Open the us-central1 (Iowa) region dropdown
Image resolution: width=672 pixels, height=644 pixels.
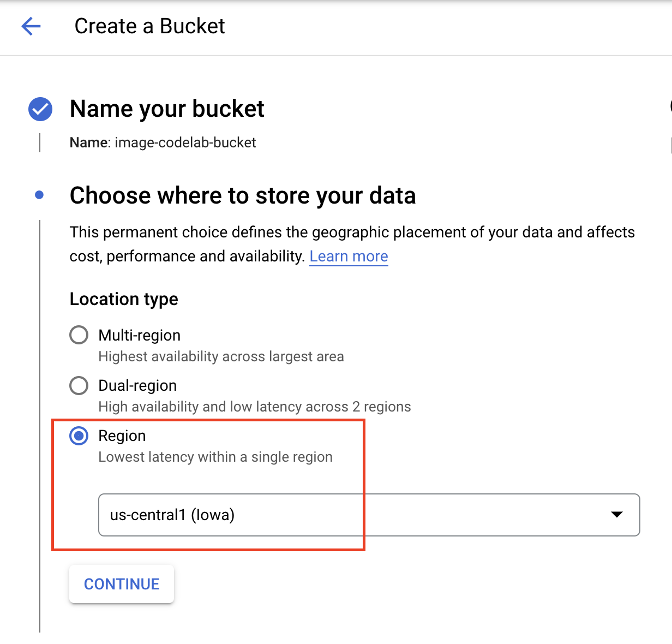point(369,515)
